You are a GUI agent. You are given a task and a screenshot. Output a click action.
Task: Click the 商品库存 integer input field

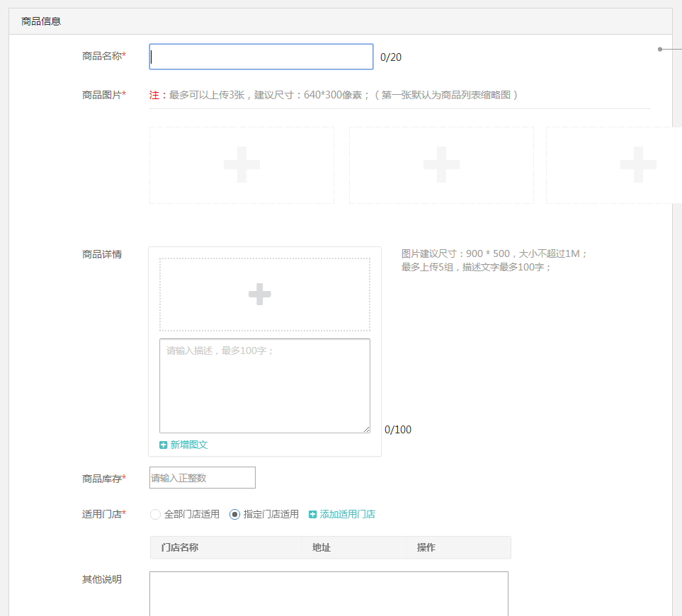202,478
